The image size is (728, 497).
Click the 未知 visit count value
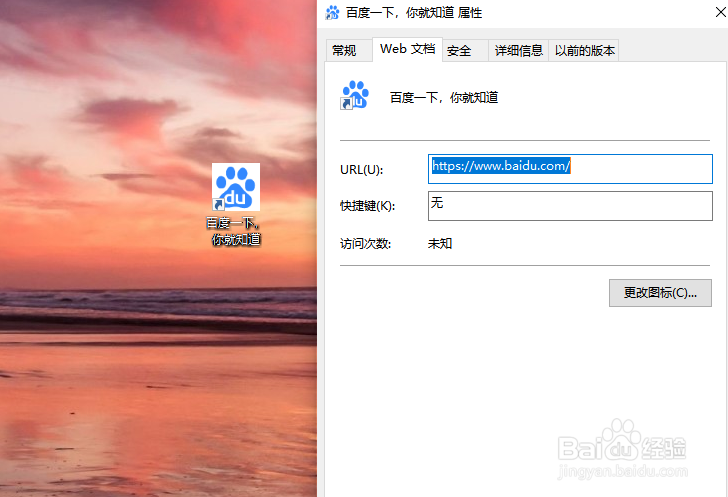440,243
